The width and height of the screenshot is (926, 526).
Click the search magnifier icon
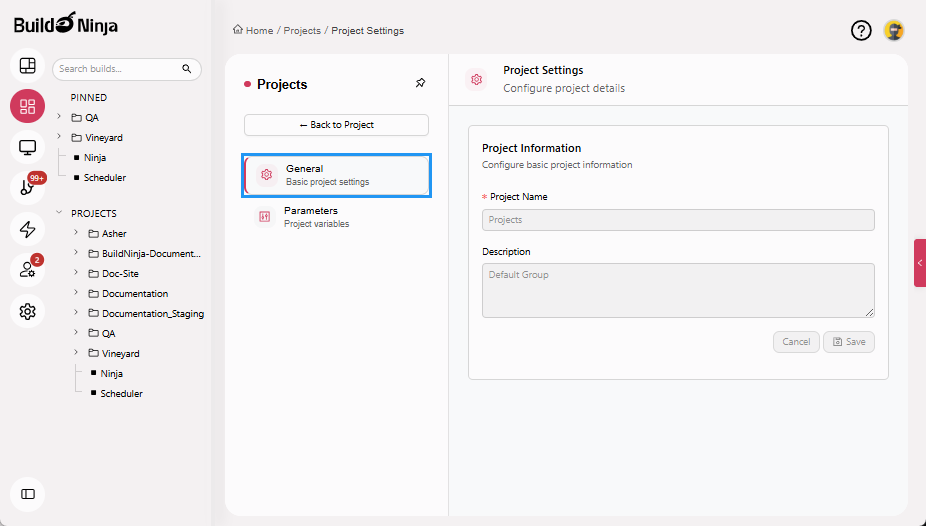(x=187, y=69)
